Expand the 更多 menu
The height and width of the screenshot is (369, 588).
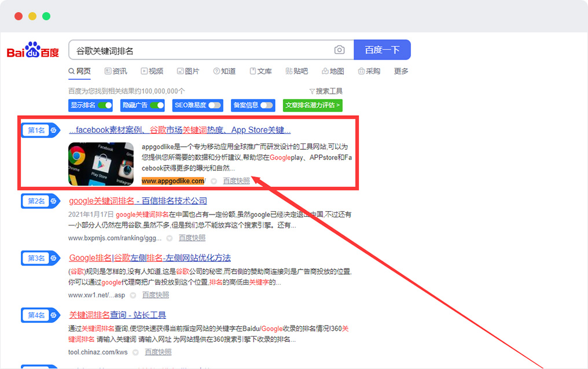click(401, 71)
